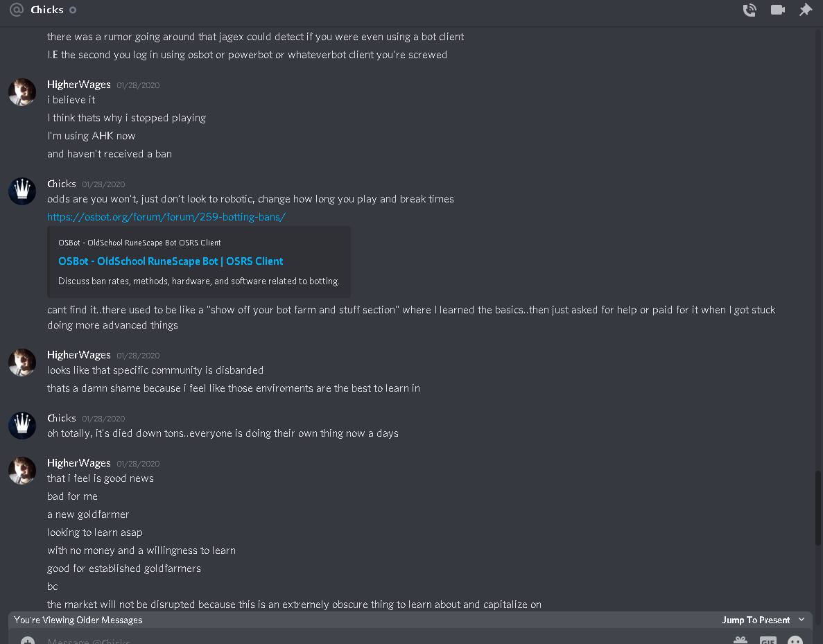Image resolution: width=823 pixels, height=644 pixels.
Task: Click HigherWages avatar near 'i believe it'
Action: (x=22, y=92)
